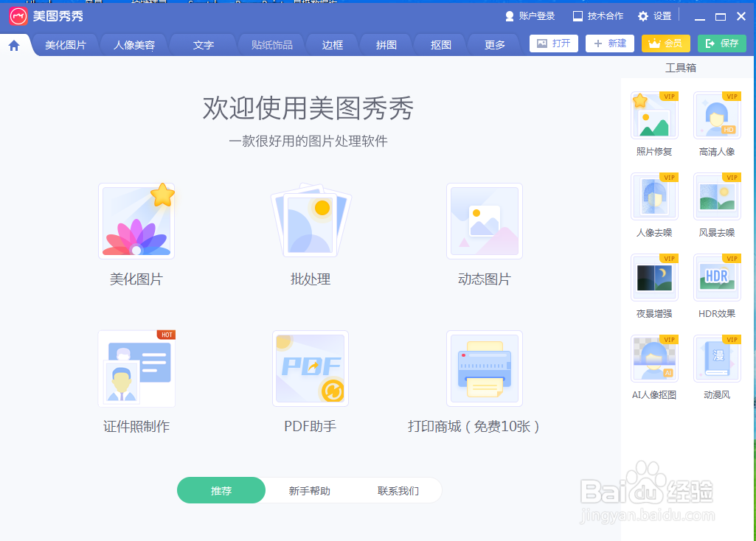This screenshot has height=541, width=756.
Task: Click the home icon tab
Action: coord(14,45)
